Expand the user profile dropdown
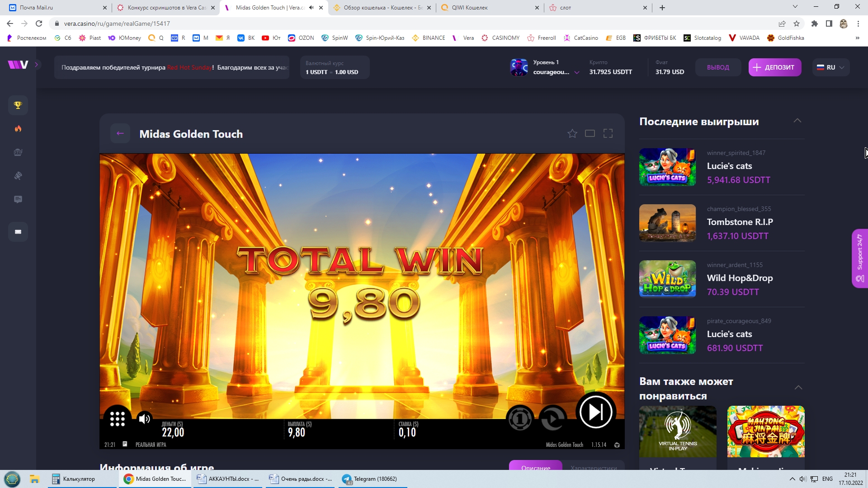 pos(577,72)
